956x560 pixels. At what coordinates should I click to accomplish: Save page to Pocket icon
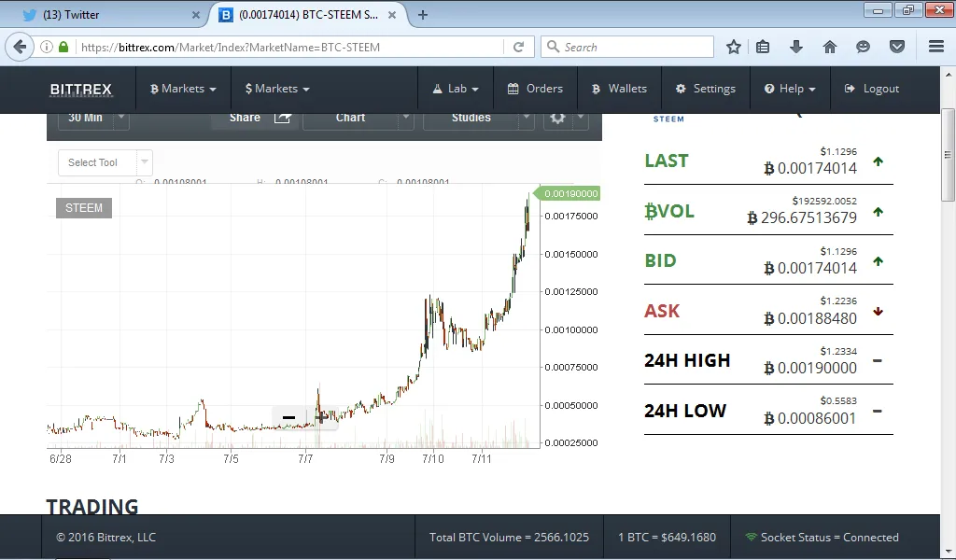(897, 47)
